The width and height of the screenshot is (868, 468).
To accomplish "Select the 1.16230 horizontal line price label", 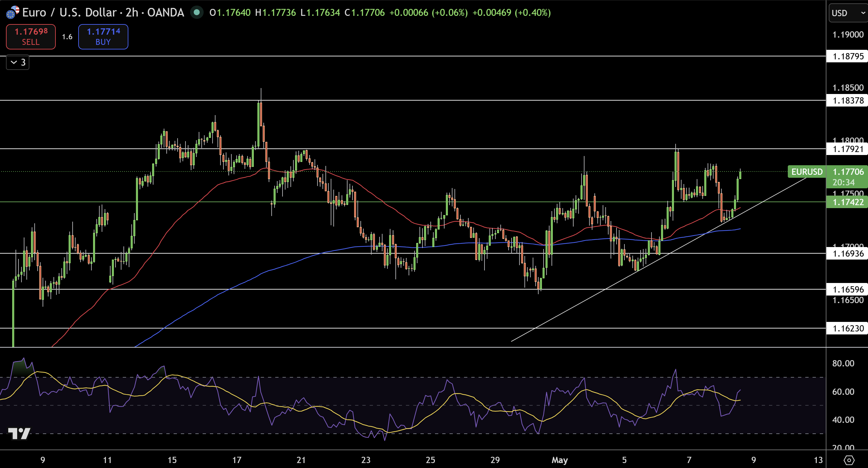I will [848, 328].
